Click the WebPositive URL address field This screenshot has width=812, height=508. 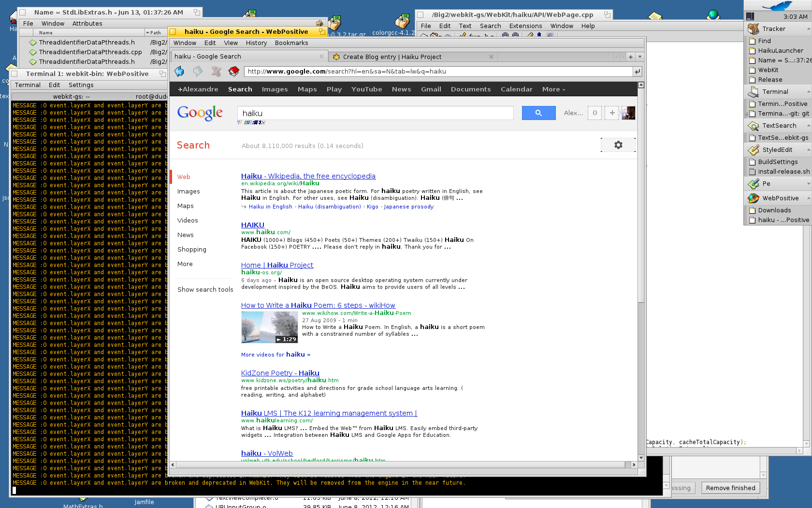click(438, 72)
